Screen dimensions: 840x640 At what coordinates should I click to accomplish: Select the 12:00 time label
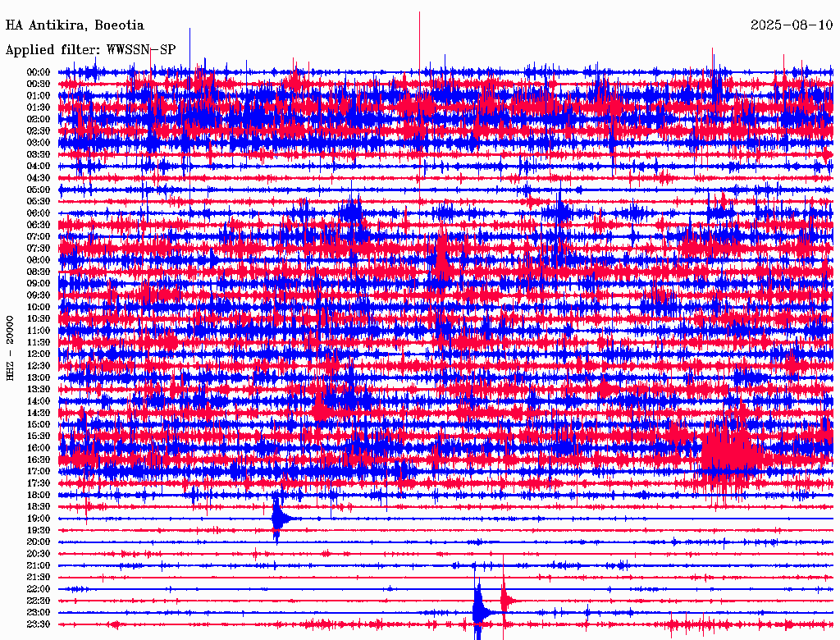pos(38,354)
